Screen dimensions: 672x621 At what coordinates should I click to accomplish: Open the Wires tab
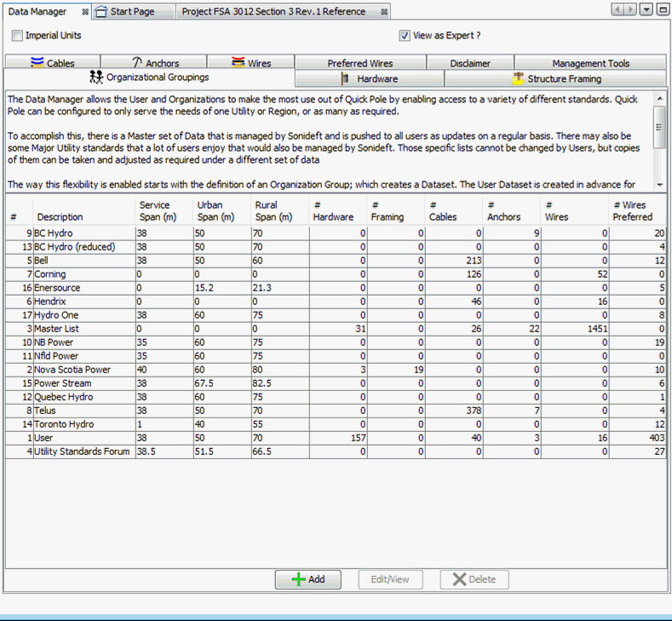coord(251,62)
